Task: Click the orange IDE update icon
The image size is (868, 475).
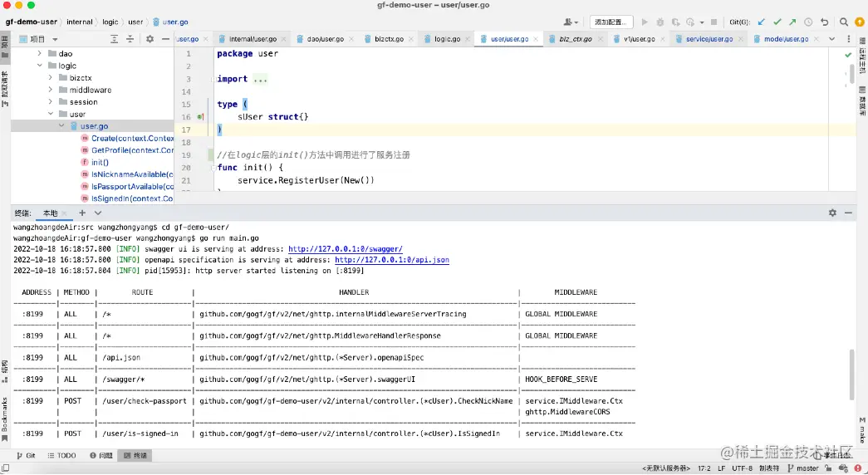Action: coord(860,22)
